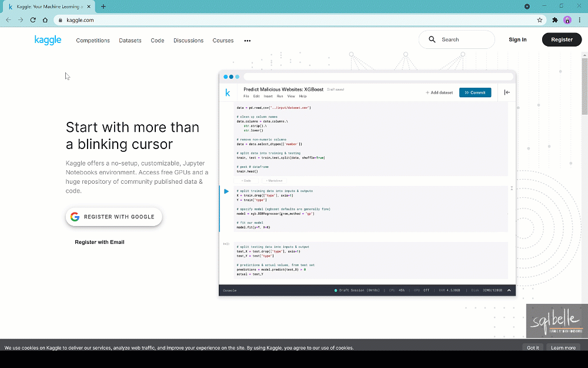Go to the Code section
The height and width of the screenshot is (368, 588).
click(158, 41)
